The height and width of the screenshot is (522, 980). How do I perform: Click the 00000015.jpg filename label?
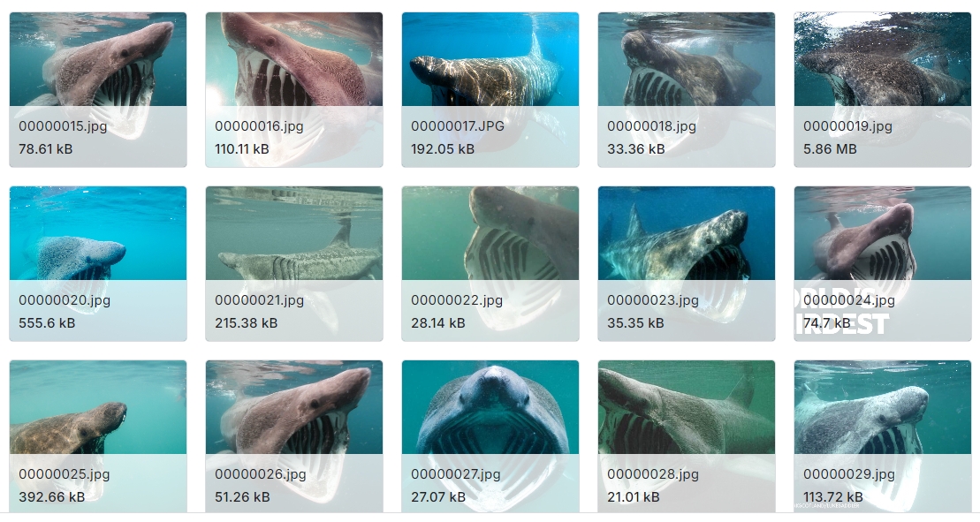click(63, 126)
